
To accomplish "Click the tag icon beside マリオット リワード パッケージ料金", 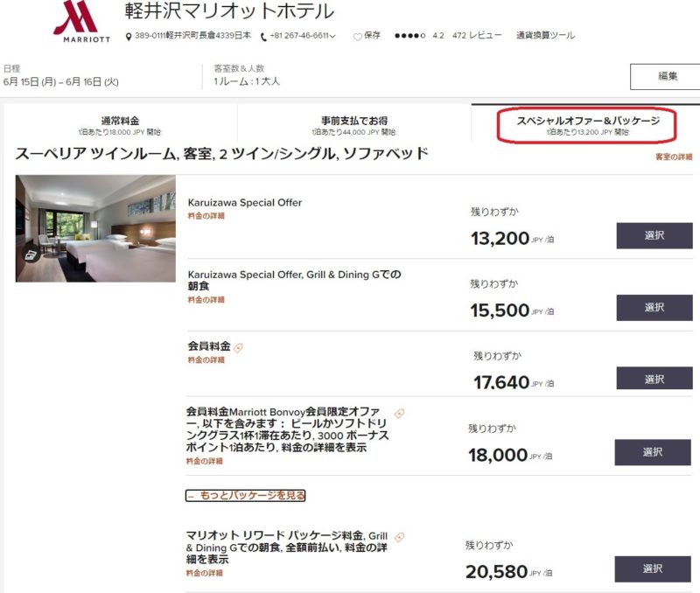I will [x=400, y=537].
